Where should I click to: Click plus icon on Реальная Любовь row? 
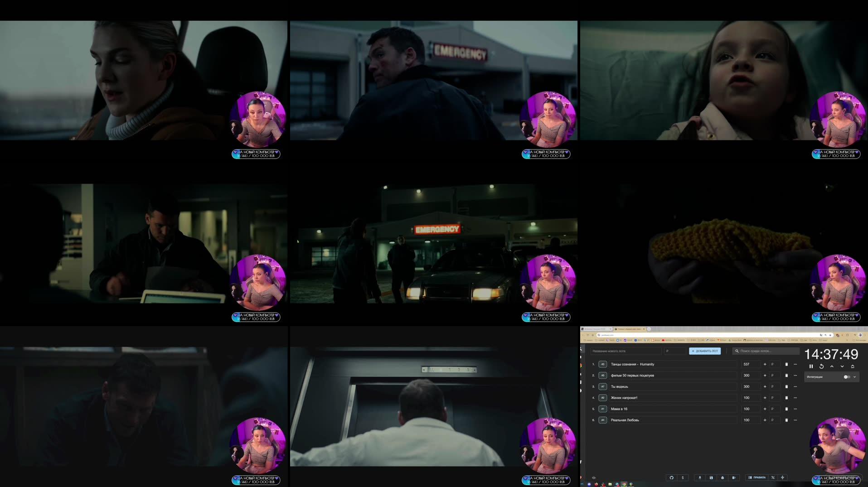[x=765, y=420]
